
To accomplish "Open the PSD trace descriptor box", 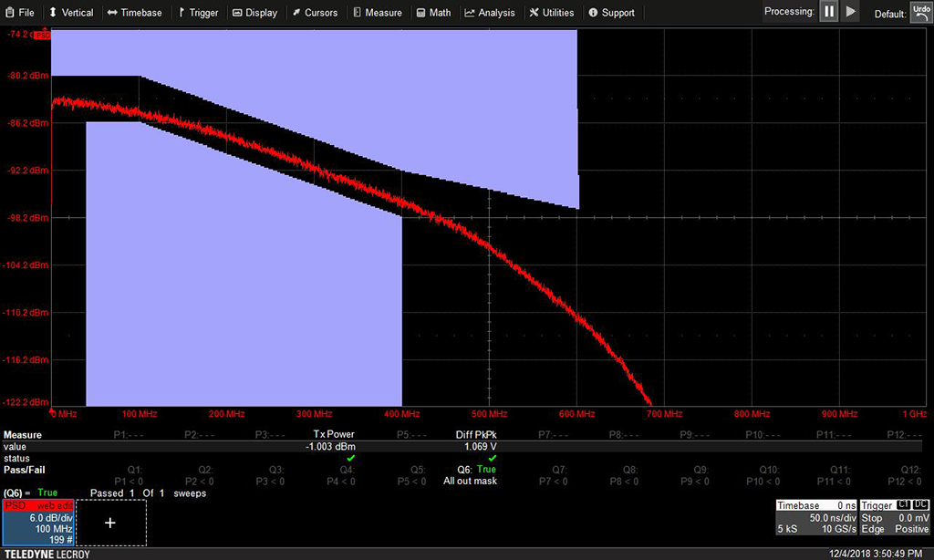I will click(37, 523).
